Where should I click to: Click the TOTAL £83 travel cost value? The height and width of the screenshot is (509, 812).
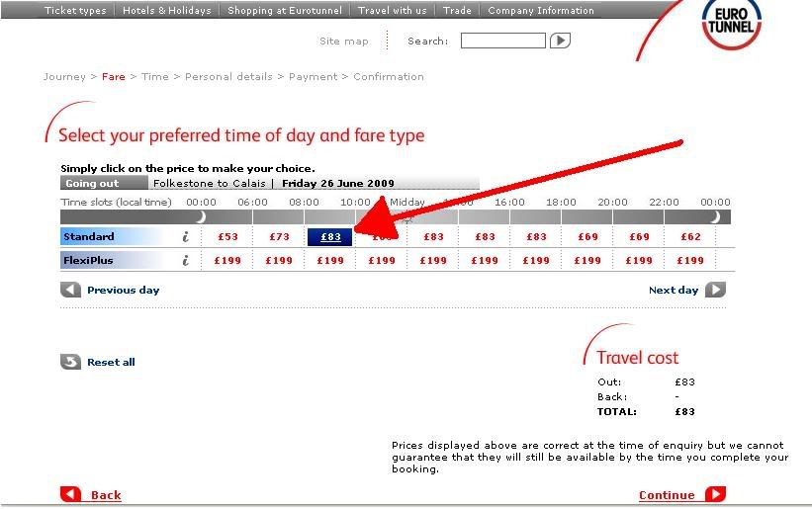click(684, 412)
